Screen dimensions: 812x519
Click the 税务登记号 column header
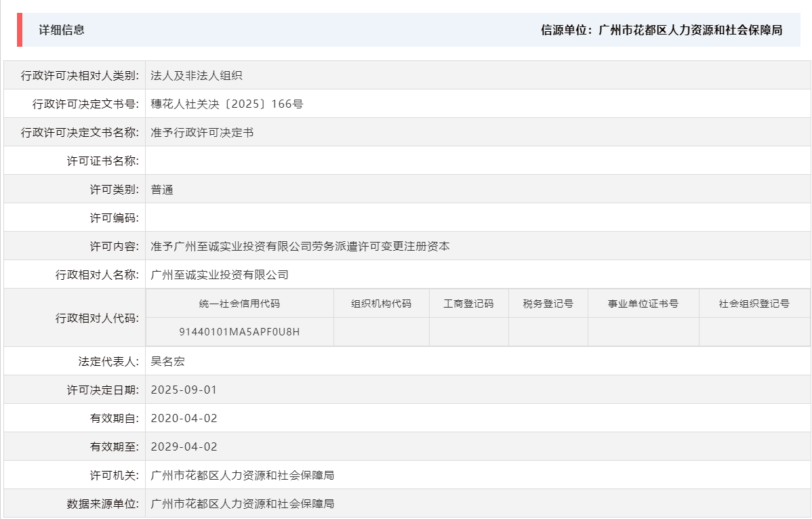tap(548, 303)
